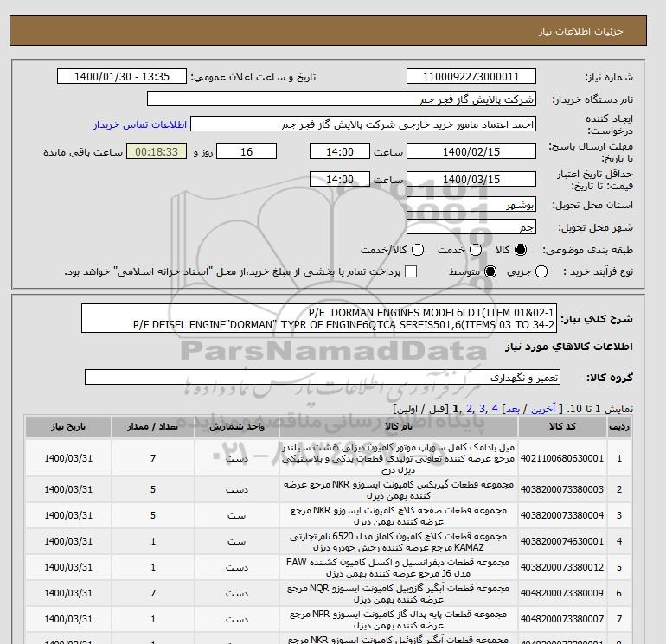Click the گیربکس کامیونت ایسوزو NKR item name
The height and width of the screenshot is (644, 666).
pos(399,490)
